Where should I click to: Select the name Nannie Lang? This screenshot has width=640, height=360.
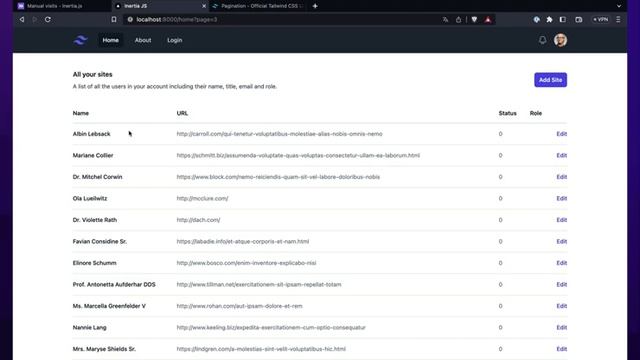89,327
